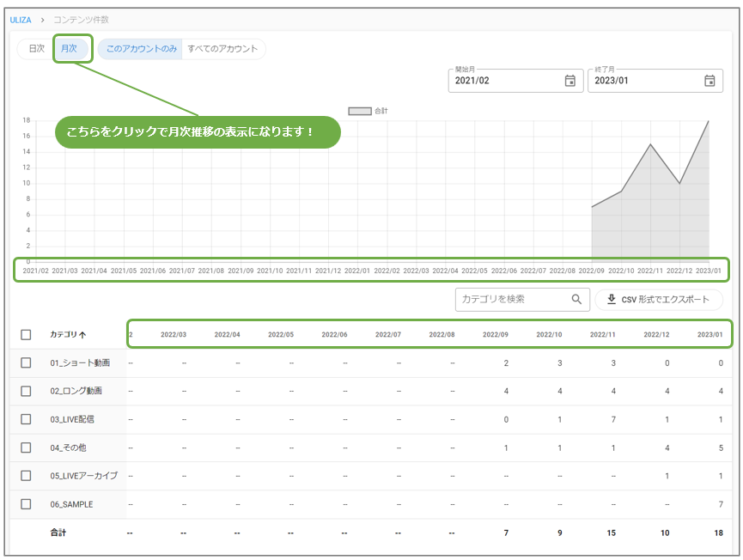Open the start month calendar picker icon
Image resolution: width=743 pixels, height=560 pixels.
(569, 81)
